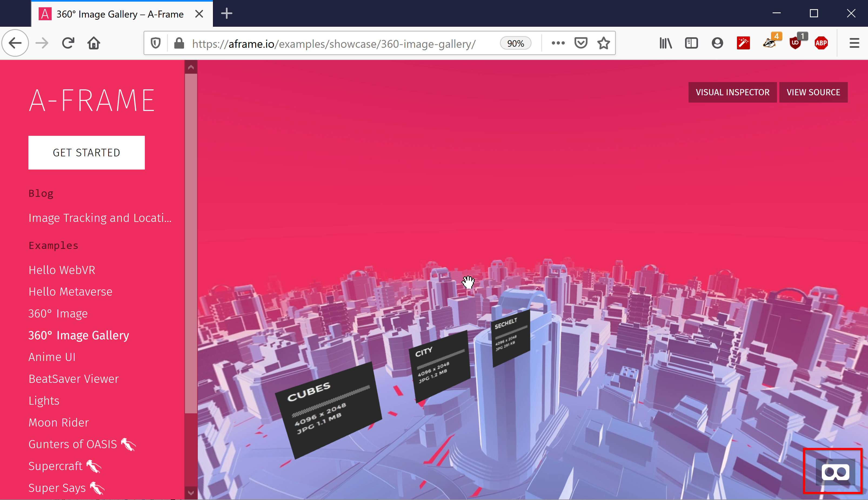868x500 pixels.
Task: Click sidebar scrollbar down arrow
Action: pyautogui.click(x=191, y=493)
